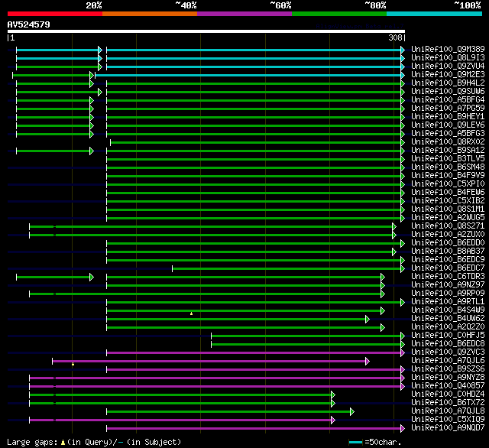Select the UniRef100_B4F9V9 label

pyautogui.click(x=448, y=175)
